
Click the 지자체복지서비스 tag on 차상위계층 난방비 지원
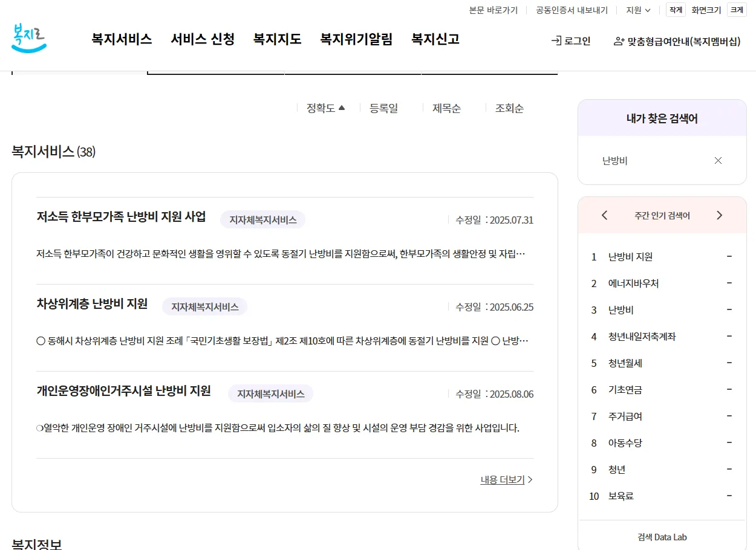point(204,306)
